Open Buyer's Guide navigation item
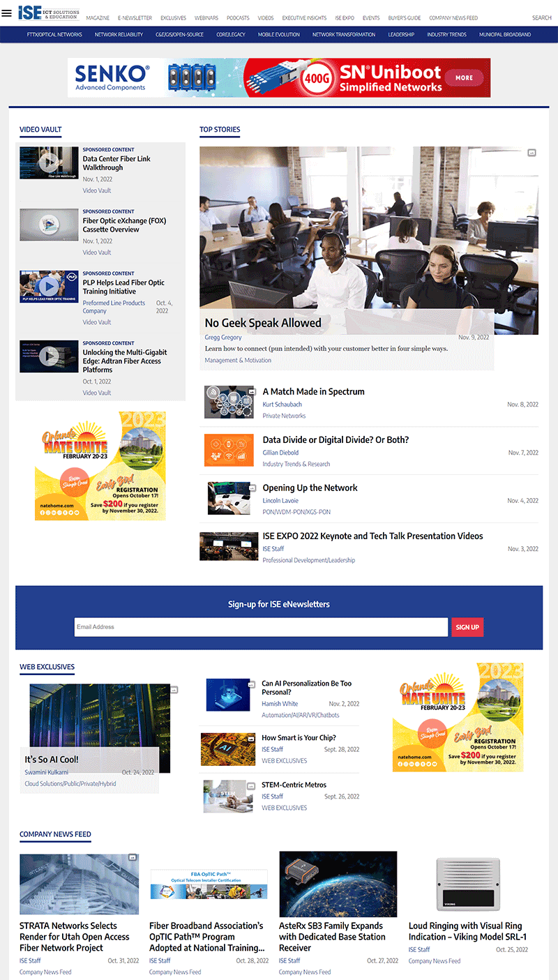The image size is (558, 980). pyautogui.click(x=405, y=17)
